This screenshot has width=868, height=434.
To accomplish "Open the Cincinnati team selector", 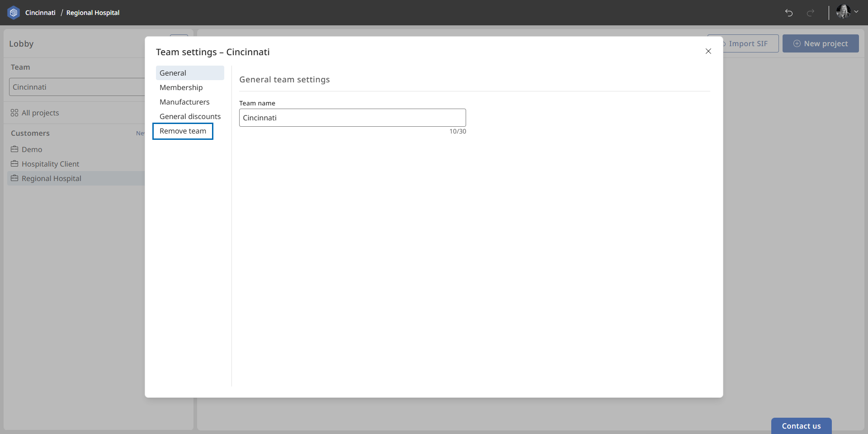I will 77,87.
